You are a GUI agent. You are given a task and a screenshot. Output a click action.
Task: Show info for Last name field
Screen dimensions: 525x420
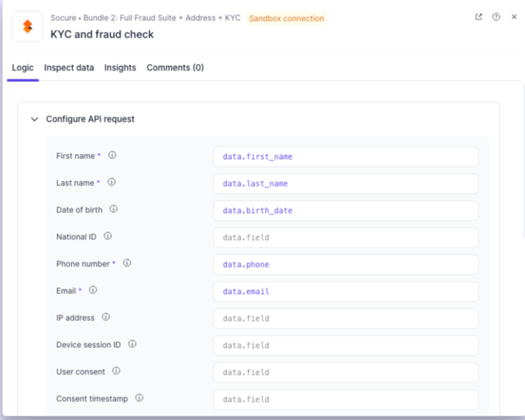click(x=111, y=182)
